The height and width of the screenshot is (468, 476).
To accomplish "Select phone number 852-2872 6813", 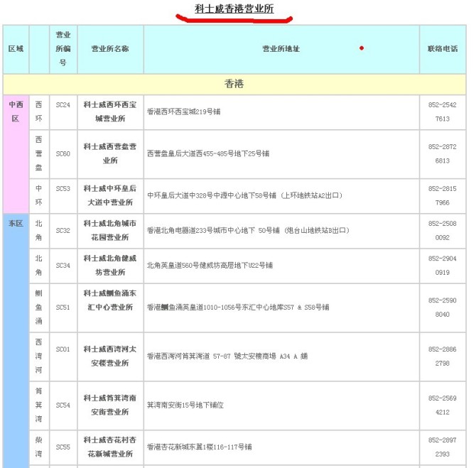I will pos(443,153).
